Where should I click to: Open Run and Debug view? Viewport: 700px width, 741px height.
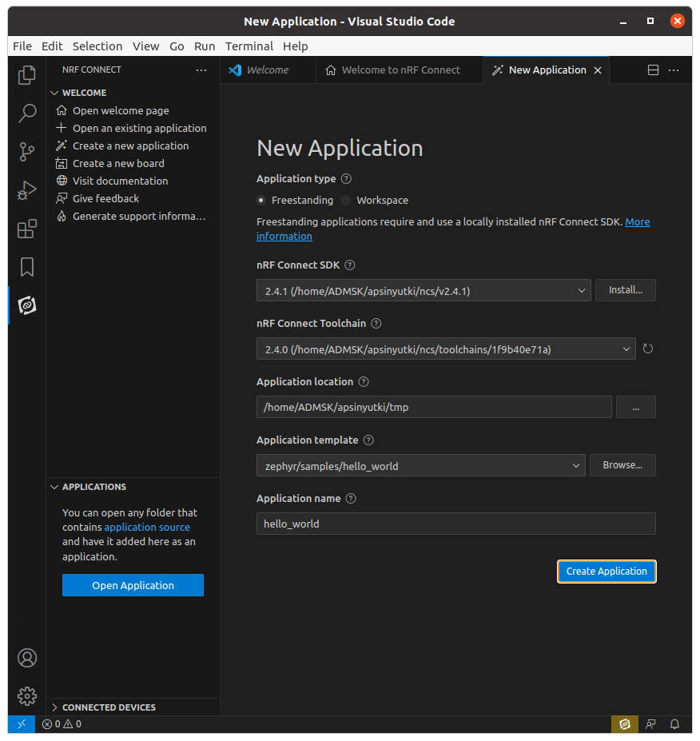[x=27, y=190]
